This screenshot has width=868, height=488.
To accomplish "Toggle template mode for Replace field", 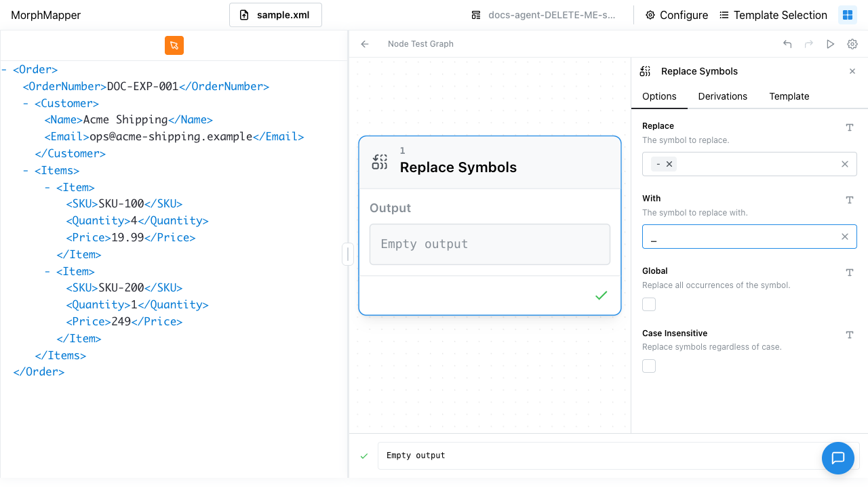I will [x=849, y=127].
